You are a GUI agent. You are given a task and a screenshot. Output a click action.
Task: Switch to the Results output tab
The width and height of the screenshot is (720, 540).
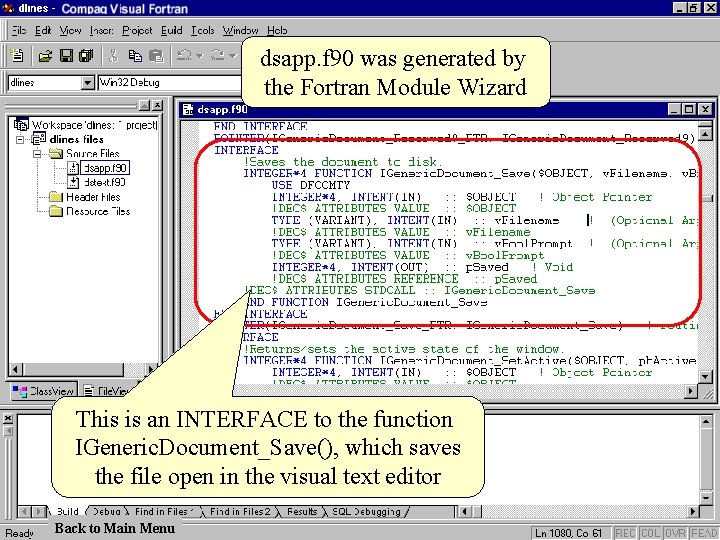[x=302, y=511]
